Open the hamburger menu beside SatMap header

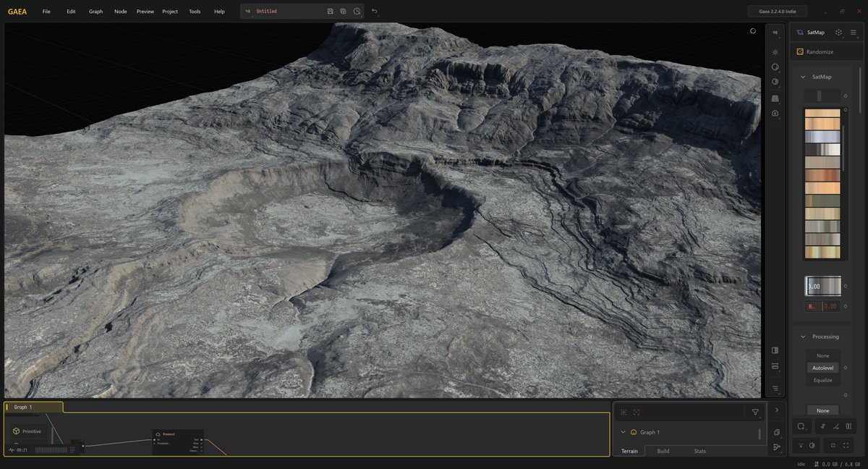[853, 33]
